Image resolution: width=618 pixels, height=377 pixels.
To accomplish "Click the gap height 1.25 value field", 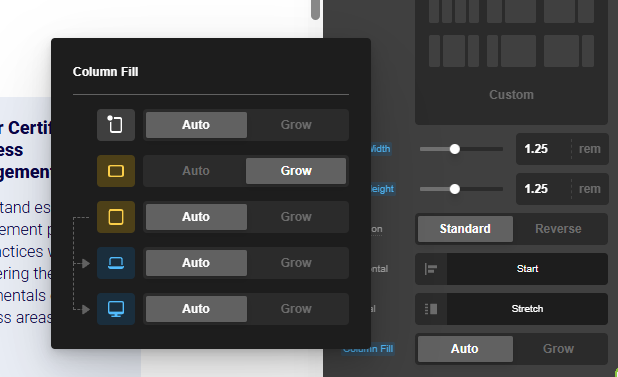I will [543, 189].
